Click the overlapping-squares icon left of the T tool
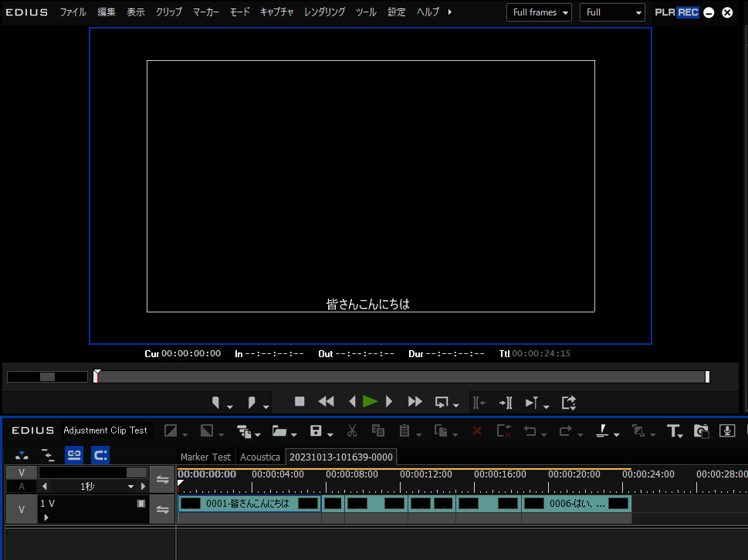Image resolution: width=748 pixels, height=560 pixels. click(x=638, y=431)
